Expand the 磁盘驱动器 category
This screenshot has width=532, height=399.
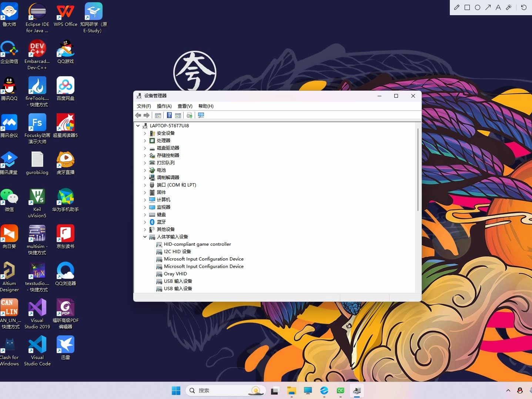click(x=145, y=148)
